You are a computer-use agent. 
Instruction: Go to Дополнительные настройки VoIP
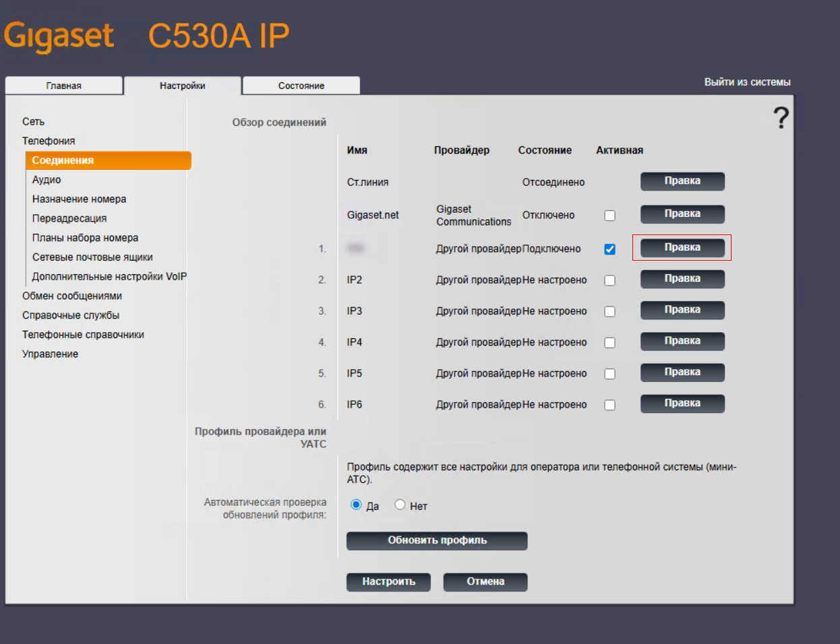[x=109, y=277]
